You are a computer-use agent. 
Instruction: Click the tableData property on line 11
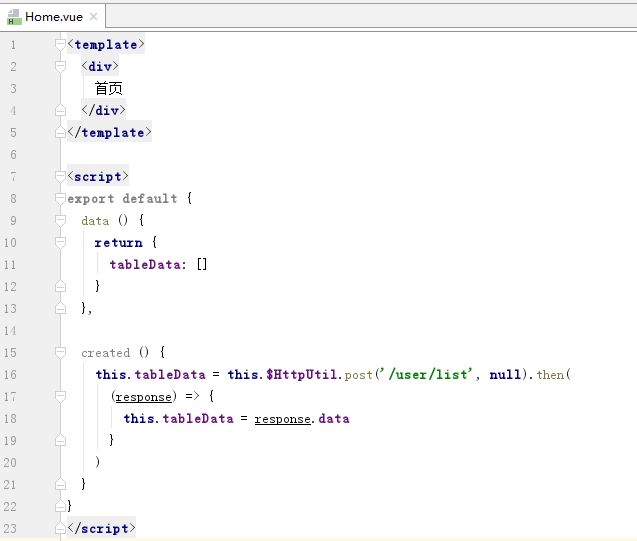[145, 264]
